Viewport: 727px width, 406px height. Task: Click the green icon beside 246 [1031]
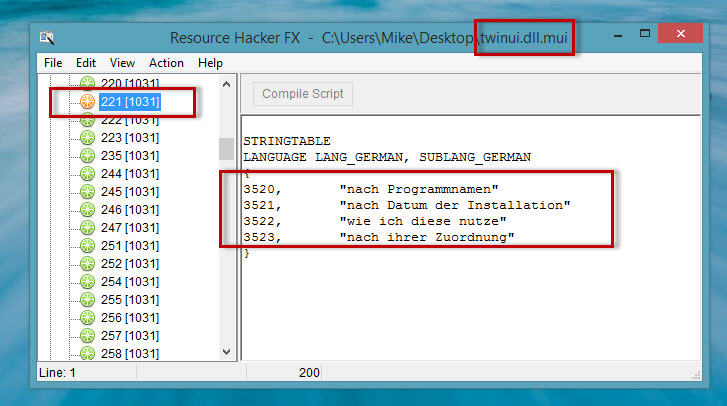click(87, 209)
